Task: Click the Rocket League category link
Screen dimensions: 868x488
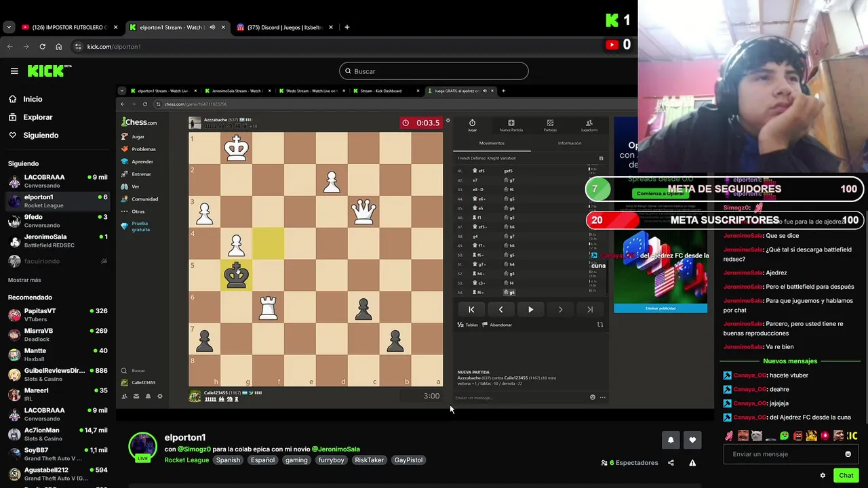Action: pos(186,460)
